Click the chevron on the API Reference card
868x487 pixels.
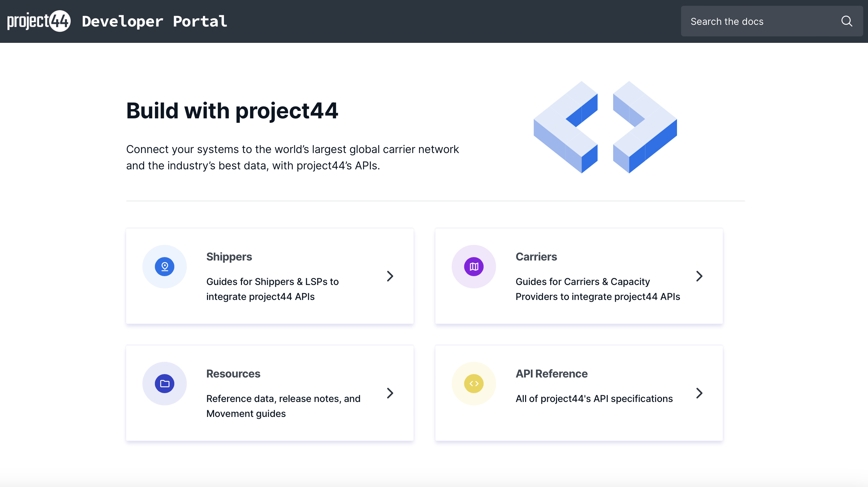[x=699, y=393]
